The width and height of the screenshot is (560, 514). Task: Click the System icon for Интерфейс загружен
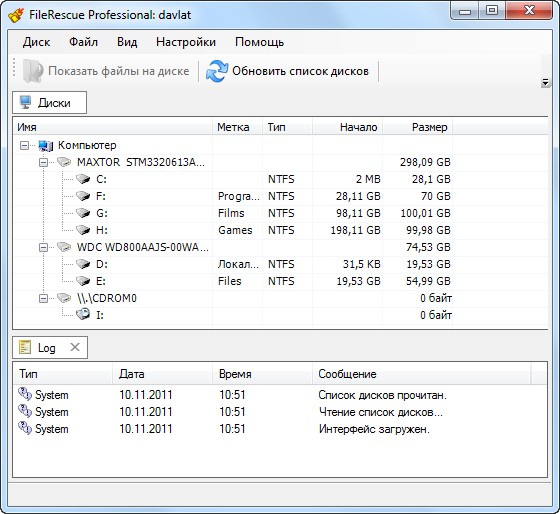(x=25, y=428)
